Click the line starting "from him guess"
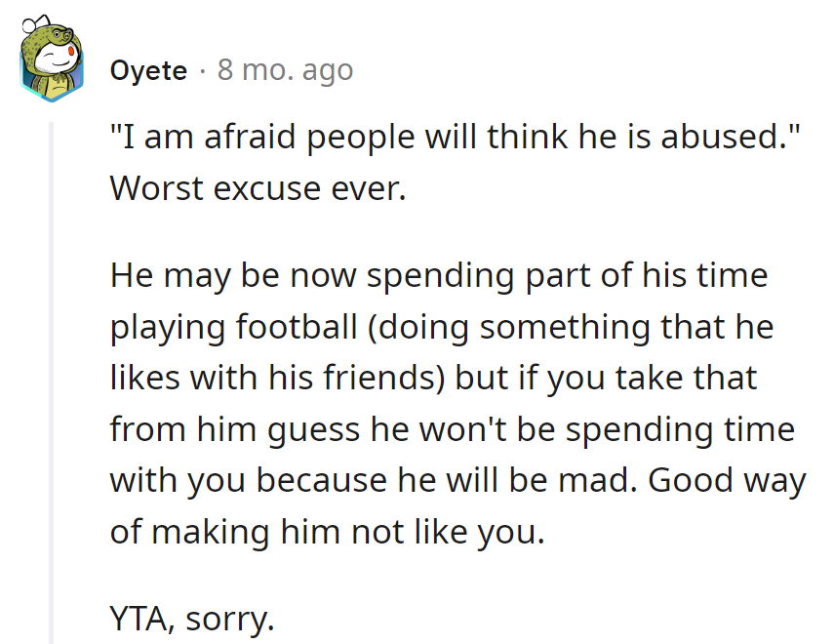This screenshot has width=834, height=644. tap(451, 429)
